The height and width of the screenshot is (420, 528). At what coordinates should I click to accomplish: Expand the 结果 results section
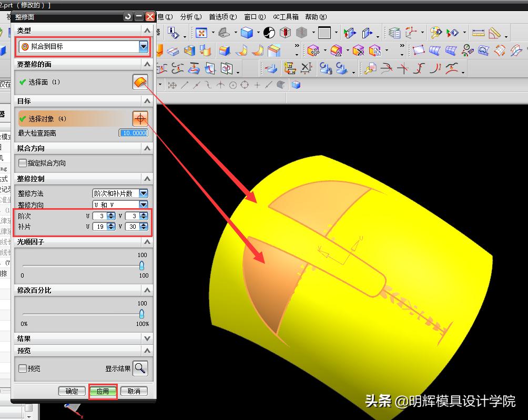pos(147,339)
